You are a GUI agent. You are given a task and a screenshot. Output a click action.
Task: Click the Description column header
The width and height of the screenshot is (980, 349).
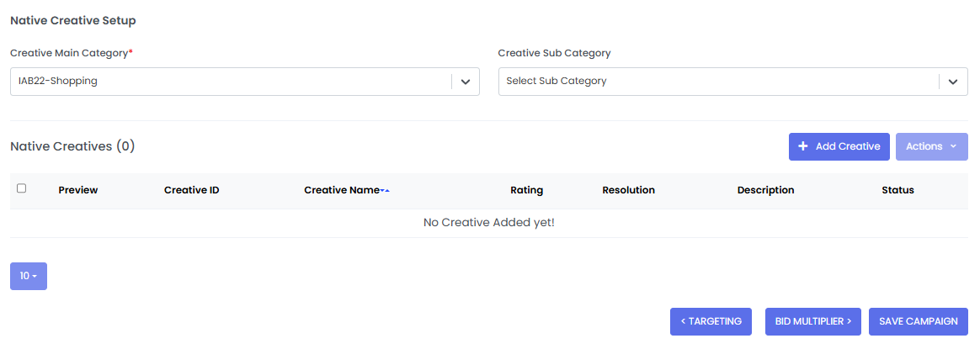click(x=765, y=190)
